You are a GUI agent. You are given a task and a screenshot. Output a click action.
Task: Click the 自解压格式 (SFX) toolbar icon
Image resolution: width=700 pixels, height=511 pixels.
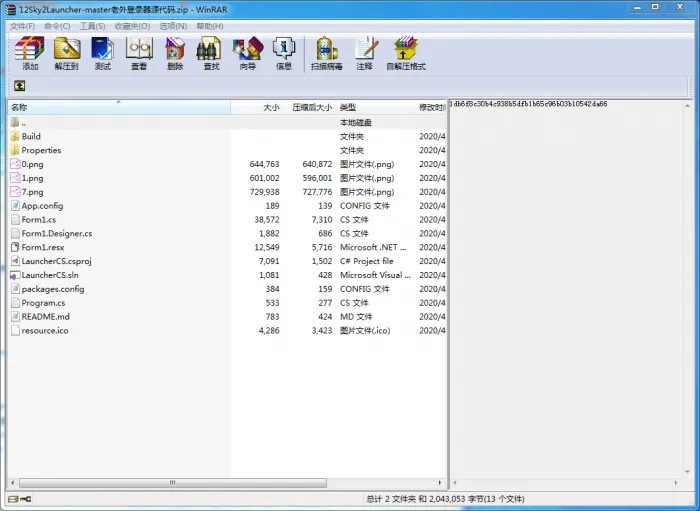(405, 48)
